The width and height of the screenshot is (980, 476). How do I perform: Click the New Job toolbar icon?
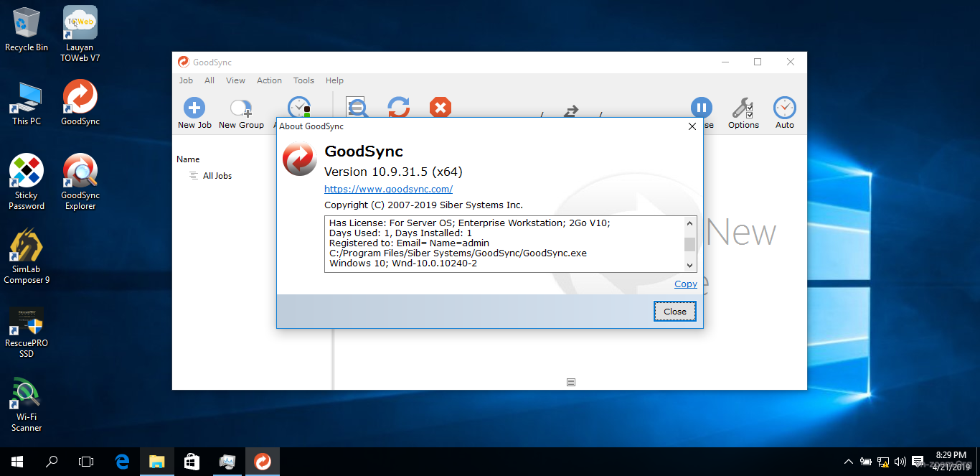(194, 108)
